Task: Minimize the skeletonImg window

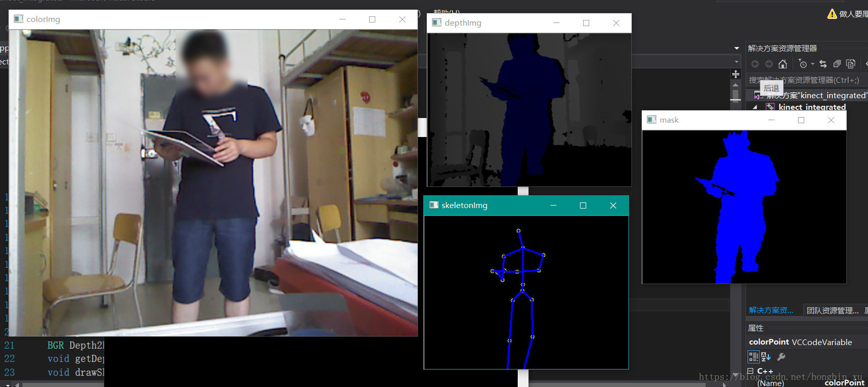Action: 553,206
